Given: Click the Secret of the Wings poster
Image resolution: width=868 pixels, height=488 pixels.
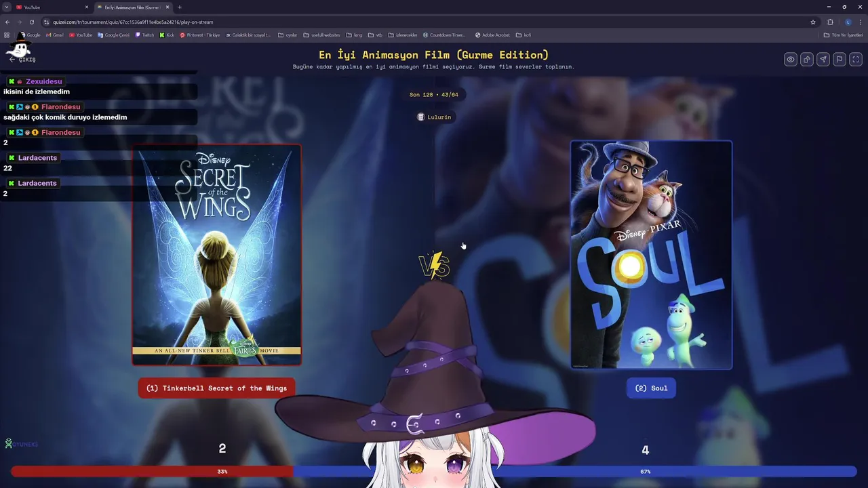Looking at the screenshot, I should click(x=216, y=255).
